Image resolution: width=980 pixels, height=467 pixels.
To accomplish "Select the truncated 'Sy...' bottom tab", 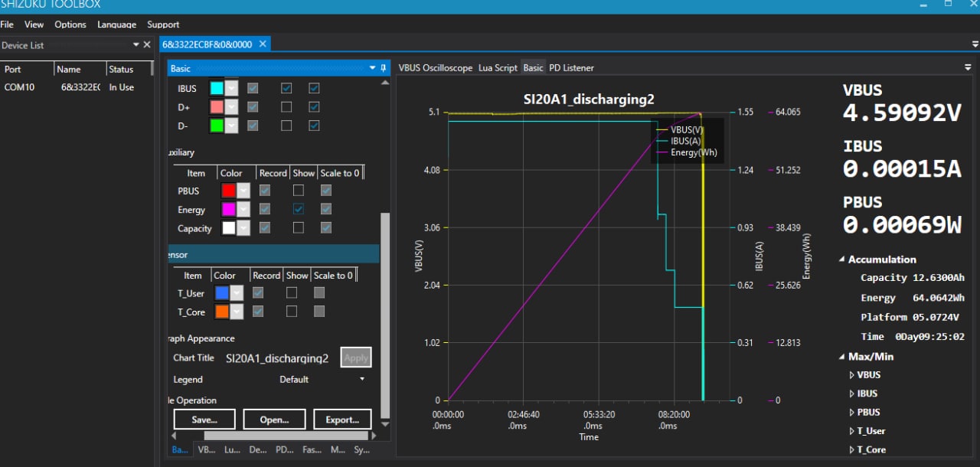I will click(362, 450).
